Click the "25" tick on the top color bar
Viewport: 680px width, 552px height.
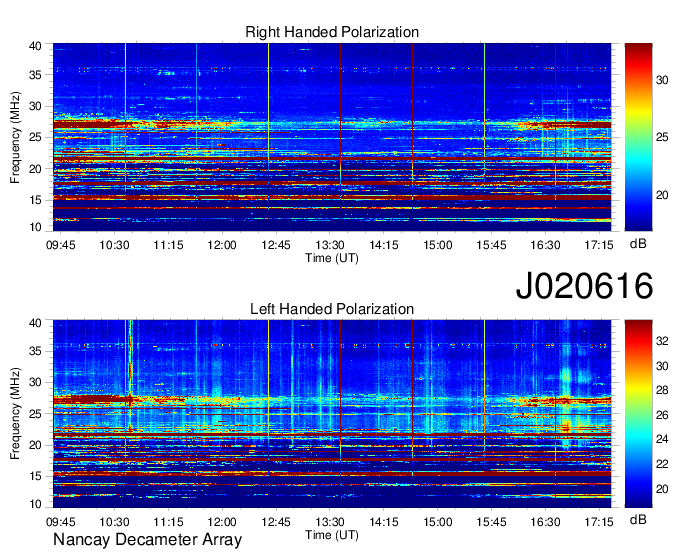click(662, 137)
